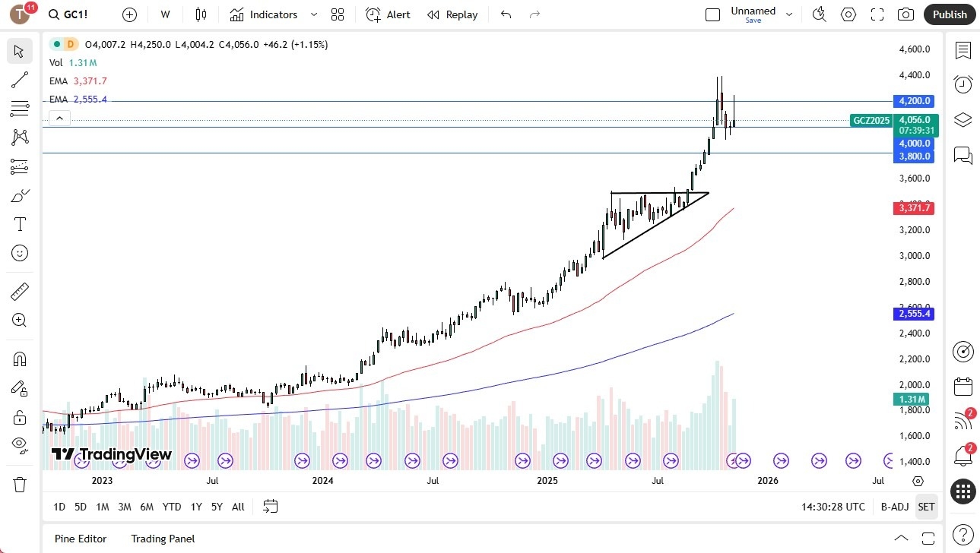Image resolution: width=980 pixels, height=553 pixels.
Task: Select the Text annotation tool
Action: pos(19,223)
